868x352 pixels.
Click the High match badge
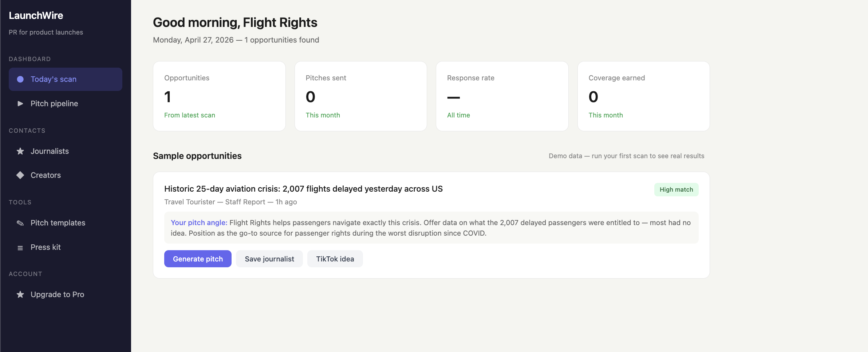coord(676,189)
